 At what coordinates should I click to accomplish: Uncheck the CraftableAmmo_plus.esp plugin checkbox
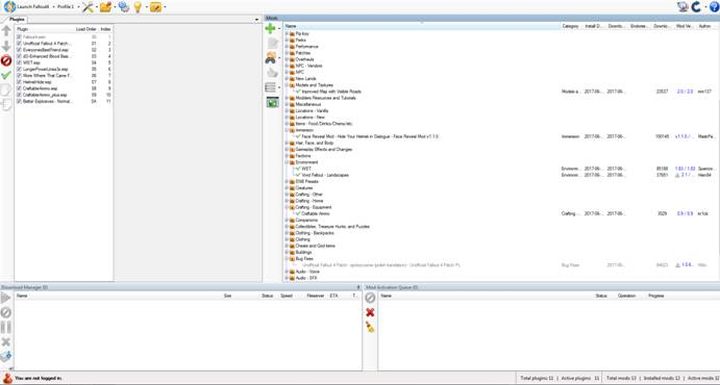pos(19,95)
